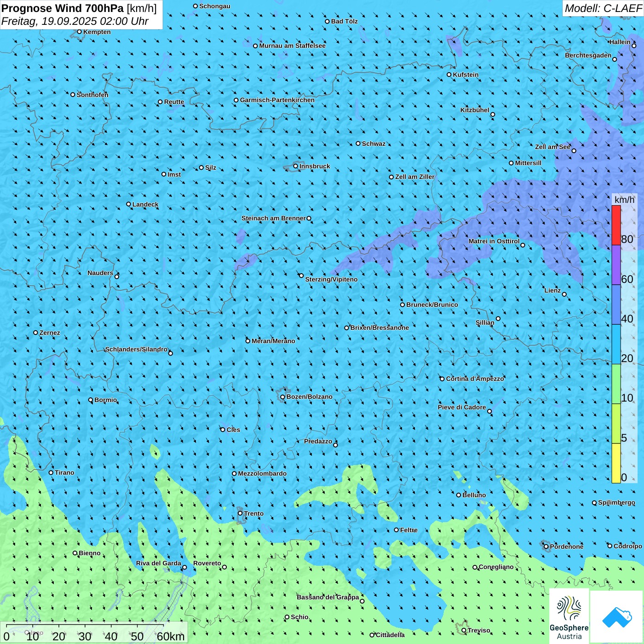Screen dimensions: 644x644
Task: Click the 'Belluno' label
Action: coord(474,495)
